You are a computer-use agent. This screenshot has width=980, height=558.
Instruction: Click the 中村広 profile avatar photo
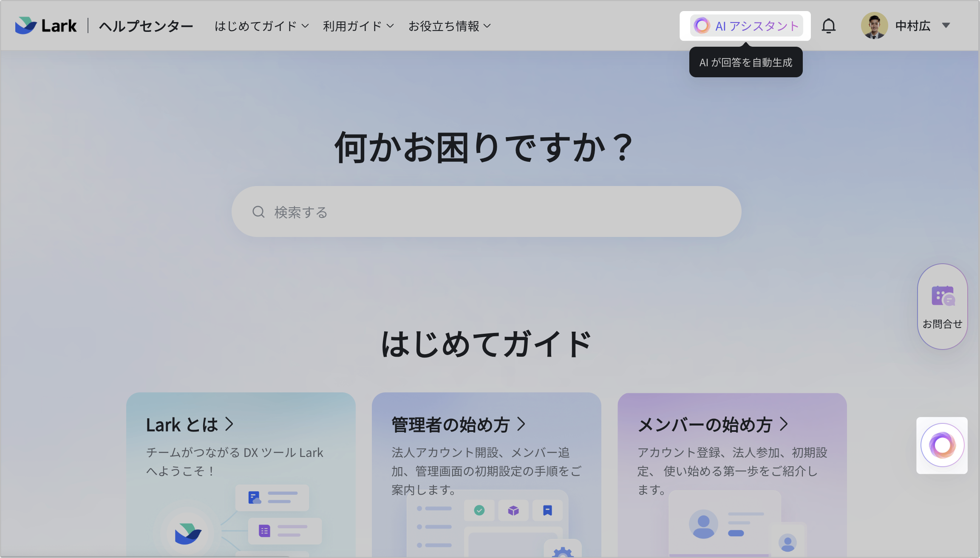[874, 25]
